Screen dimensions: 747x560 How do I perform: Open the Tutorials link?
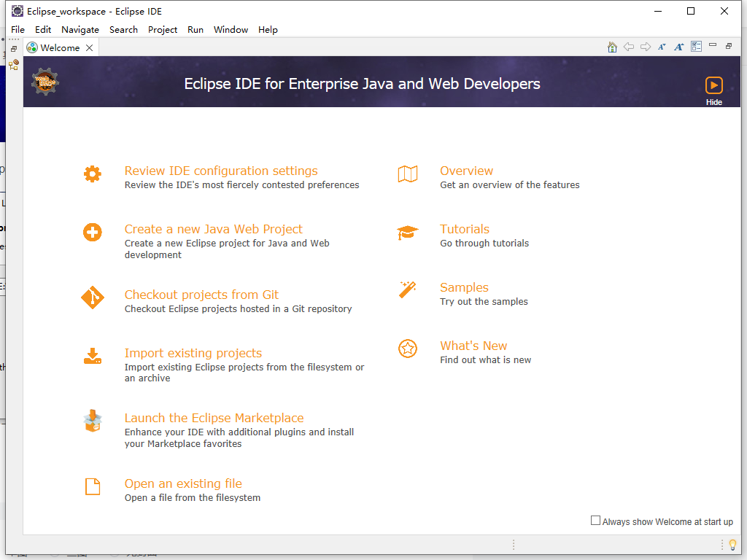point(465,229)
